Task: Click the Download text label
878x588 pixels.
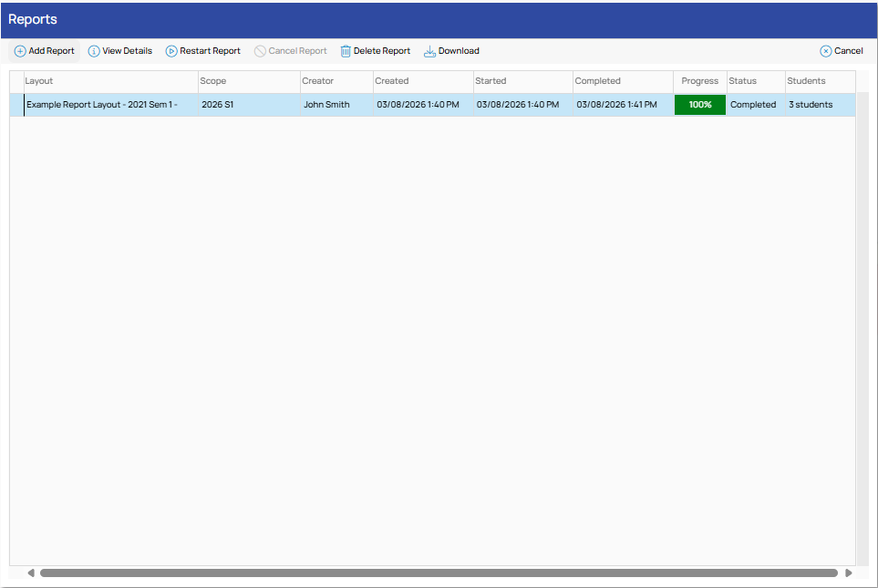Action: [x=459, y=51]
